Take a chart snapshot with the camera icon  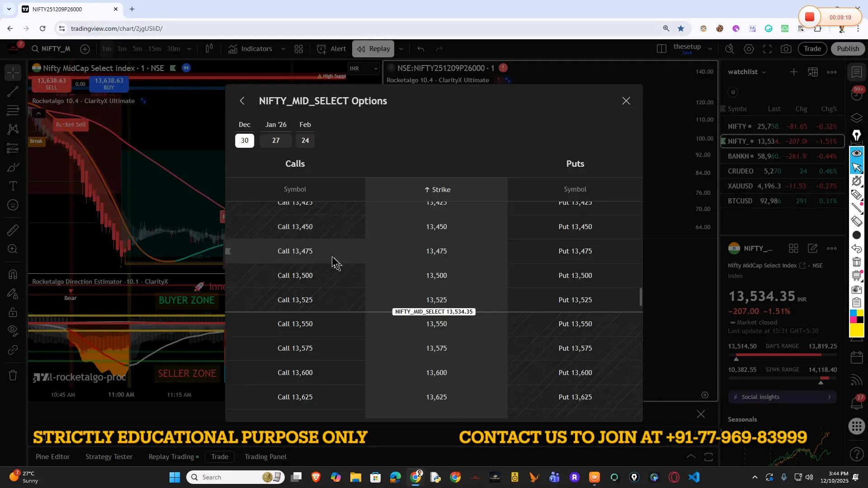tap(787, 49)
